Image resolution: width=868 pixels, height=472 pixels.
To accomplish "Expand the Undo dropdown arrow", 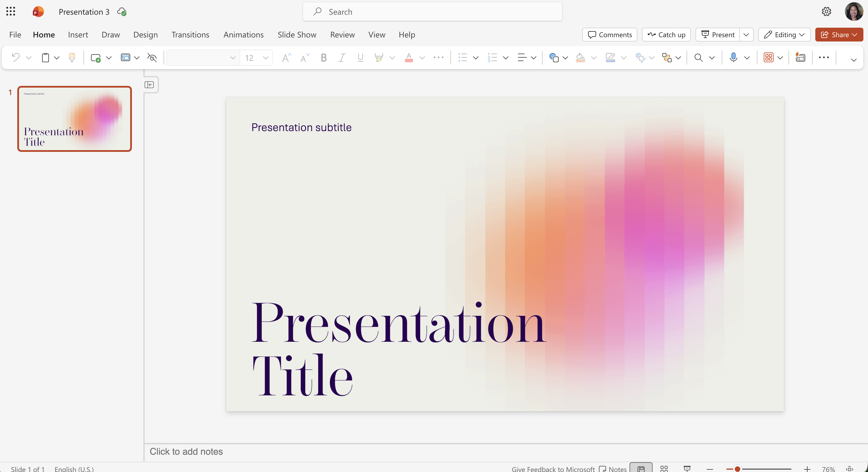I will coord(29,58).
